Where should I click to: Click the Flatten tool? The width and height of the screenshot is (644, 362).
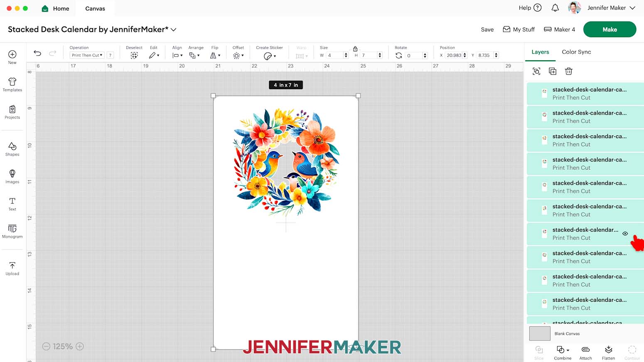tap(608, 352)
